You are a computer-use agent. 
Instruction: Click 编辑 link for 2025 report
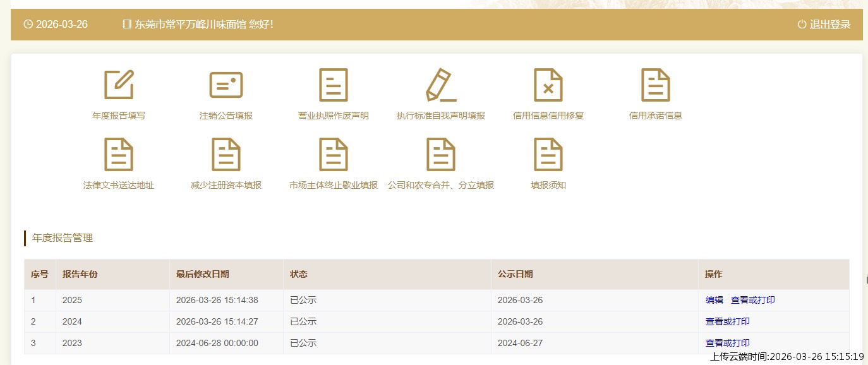pyautogui.click(x=714, y=300)
